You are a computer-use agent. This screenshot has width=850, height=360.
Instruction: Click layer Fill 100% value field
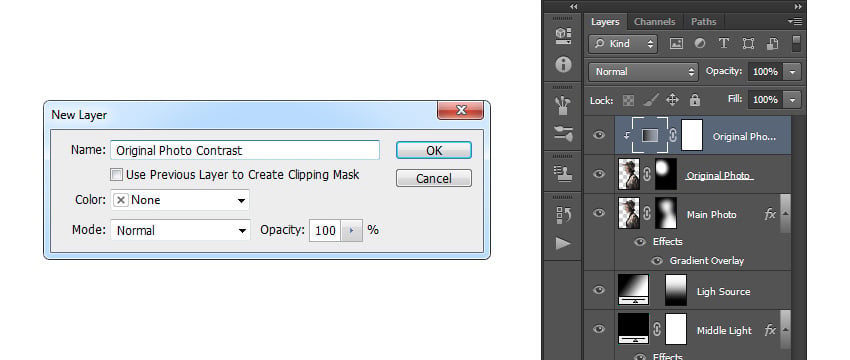pyautogui.click(x=765, y=100)
